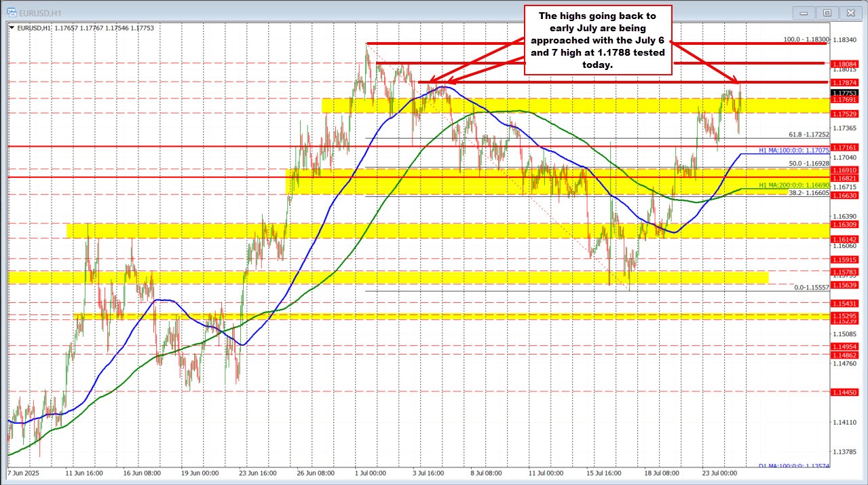Click time axis label 11 Jun 16:00
The width and height of the screenshot is (868, 485).
83,472
